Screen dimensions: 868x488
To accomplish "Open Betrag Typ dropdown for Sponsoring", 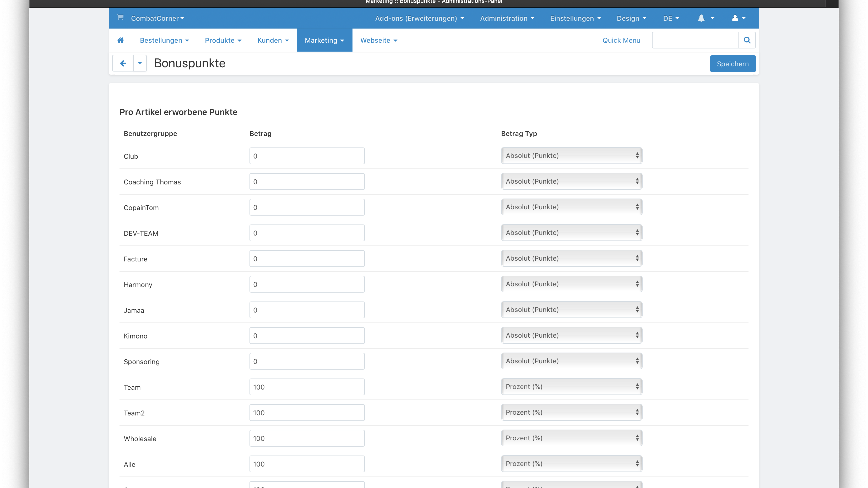I will (x=572, y=361).
